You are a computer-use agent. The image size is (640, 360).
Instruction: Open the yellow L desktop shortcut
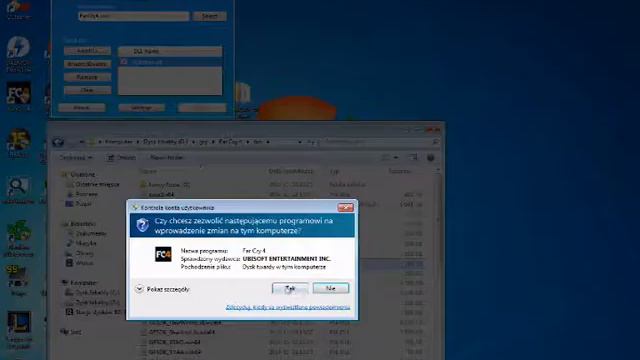click(x=19, y=330)
